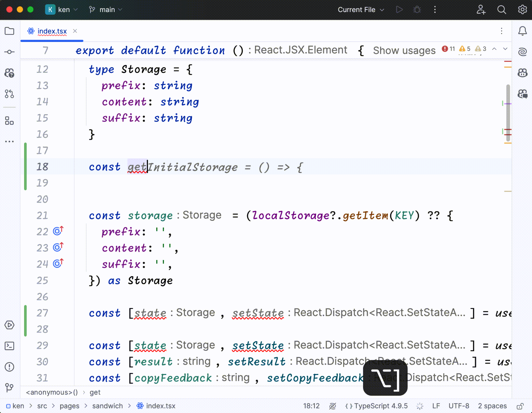Screen dimensions: 532x413
Task: Open TypeScript 4.9.5 language service menu
Action: [x=376, y=406]
